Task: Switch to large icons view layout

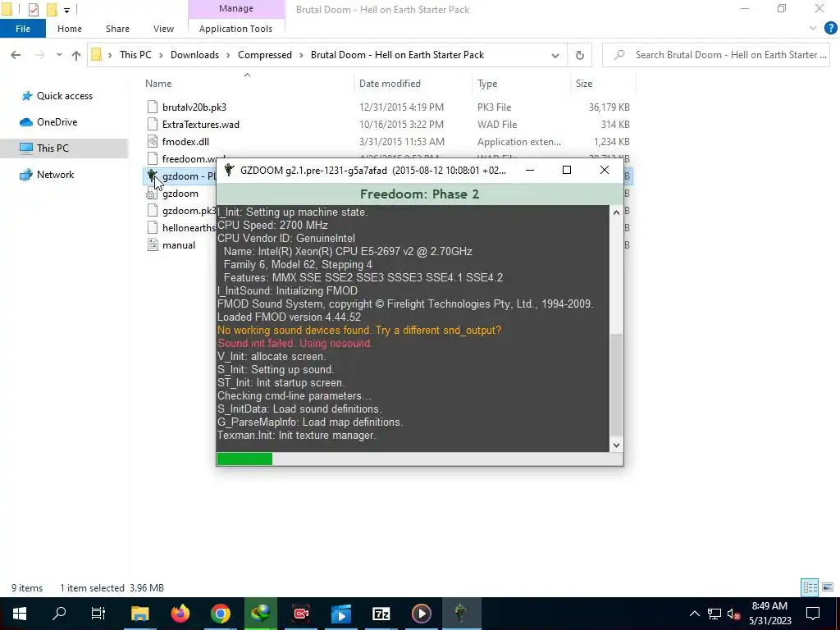Action: click(828, 587)
